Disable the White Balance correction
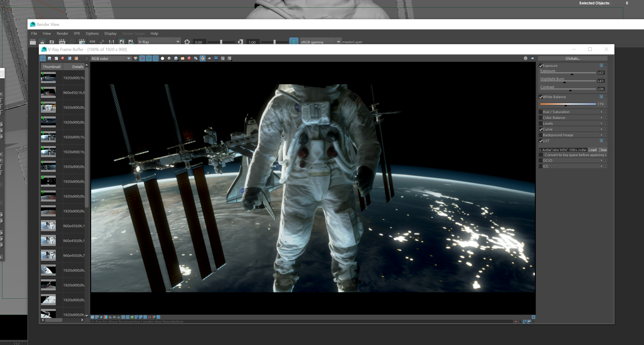The height and width of the screenshot is (345, 644). (x=541, y=97)
